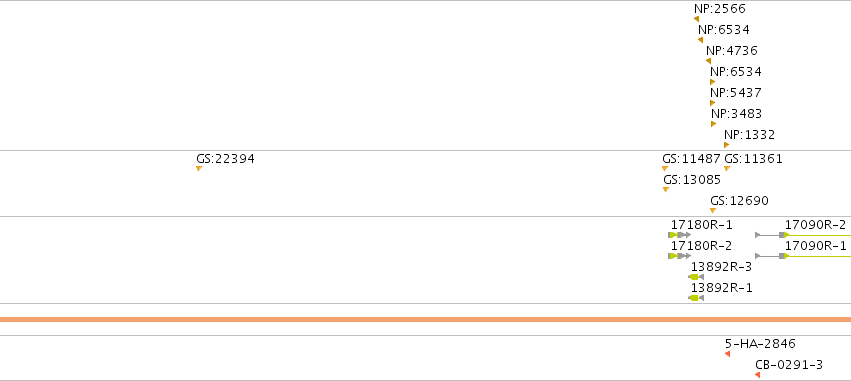Click the 17090R-2 transcript line
Screen dimensions: 851x381
click(x=803, y=235)
